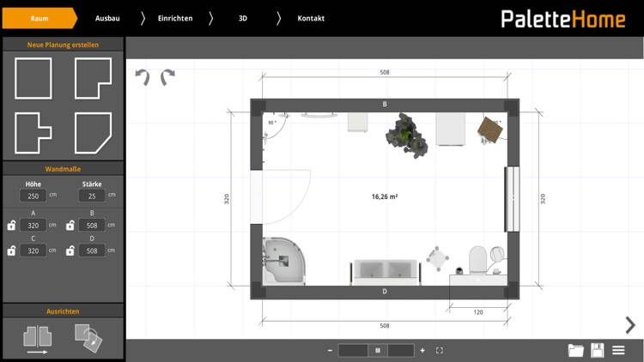Select wall D at the bottom of the room
Image resolution: width=644 pixels, height=362 pixels.
pos(385,292)
